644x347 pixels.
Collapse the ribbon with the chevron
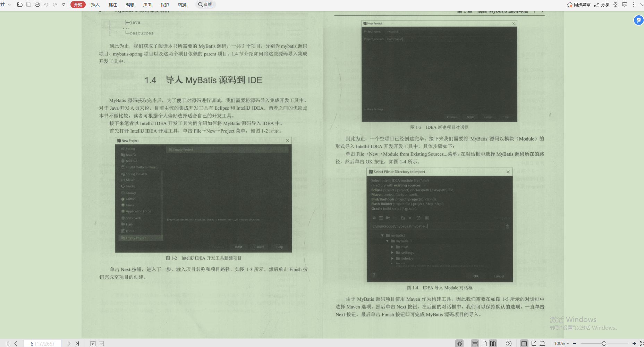tap(642, 5)
